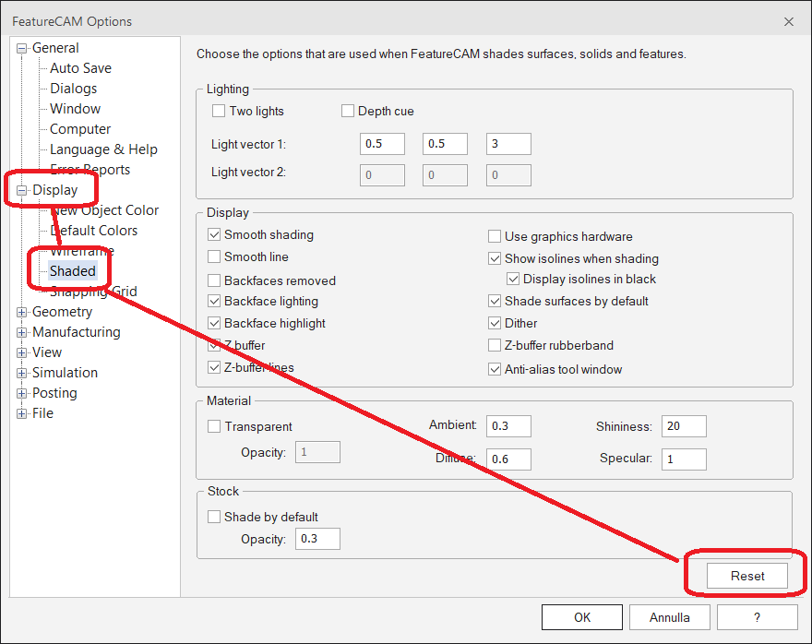Image resolution: width=812 pixels, height=644 pixels.
Task: Enable Use graphics hardware
Action: (495, 237)
